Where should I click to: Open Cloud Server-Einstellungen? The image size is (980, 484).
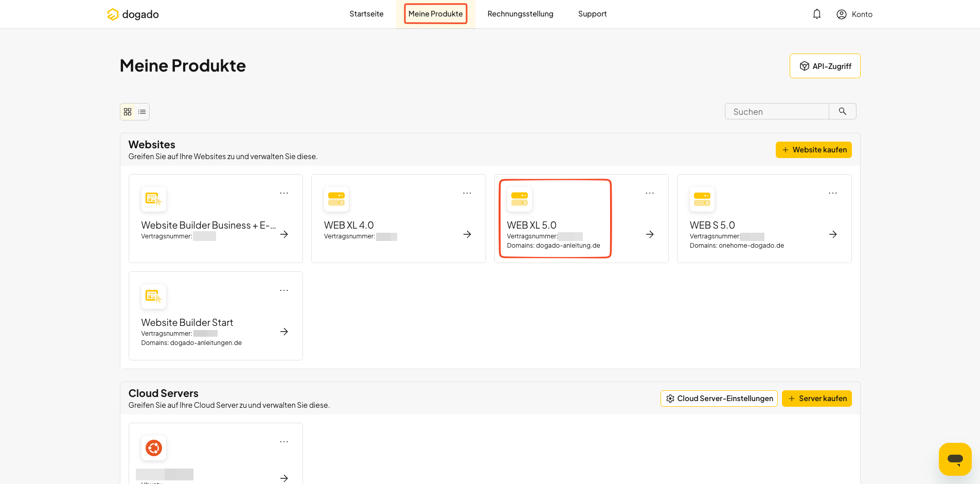coord(719,399)
